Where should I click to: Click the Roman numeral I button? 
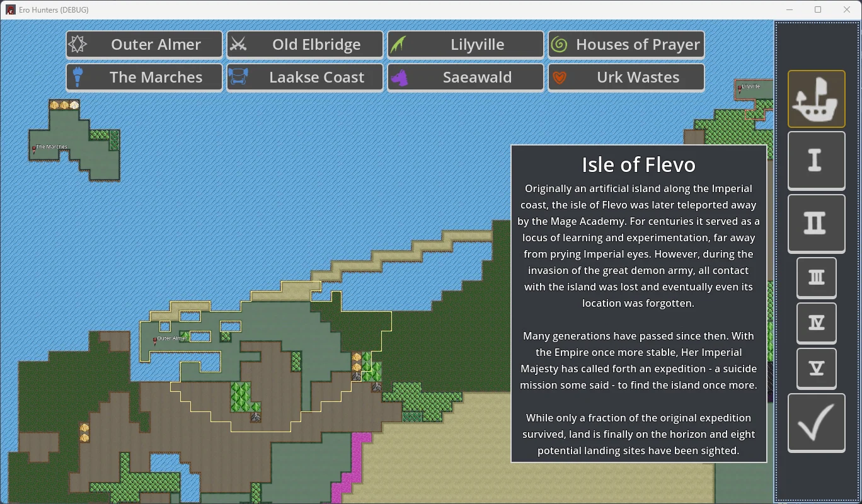click(x=816, y=160)
